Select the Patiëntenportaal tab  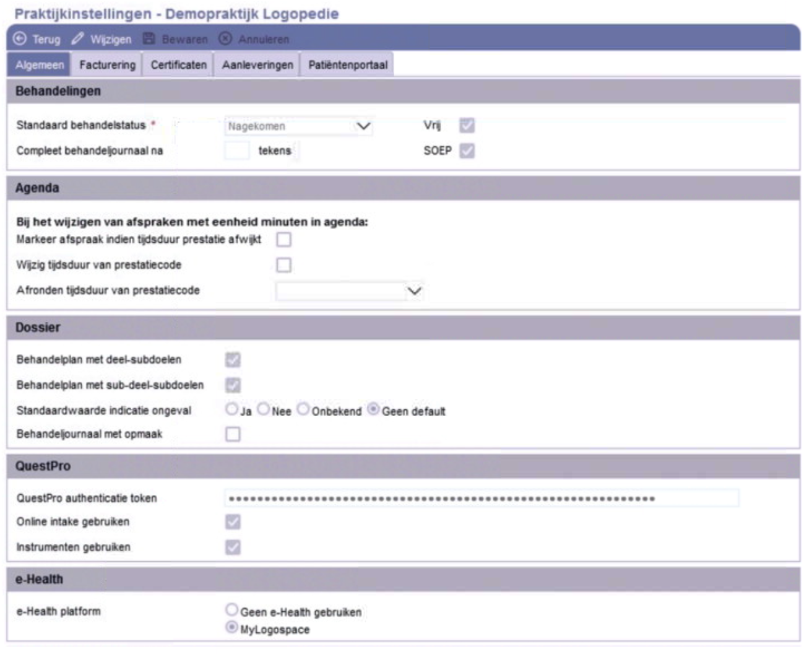[x=348, y=65]
